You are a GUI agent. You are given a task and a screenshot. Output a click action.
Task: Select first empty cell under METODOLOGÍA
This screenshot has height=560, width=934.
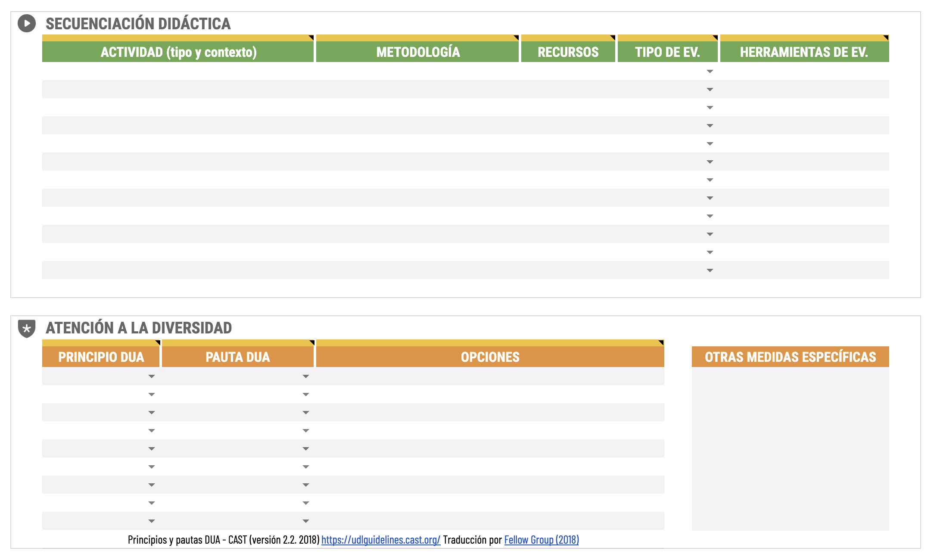click(417, 72)
